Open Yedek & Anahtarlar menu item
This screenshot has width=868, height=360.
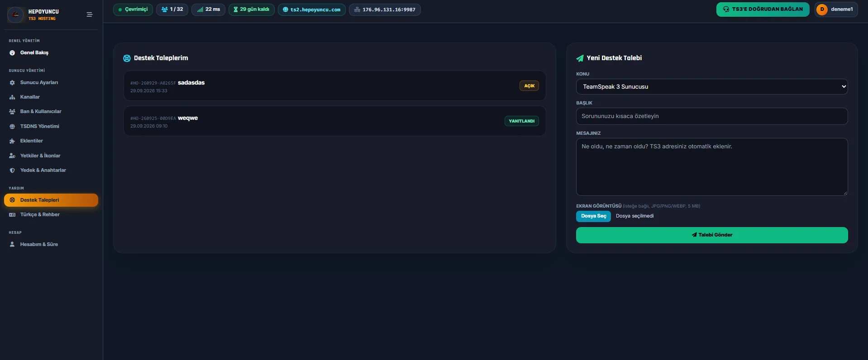[51, 171]
